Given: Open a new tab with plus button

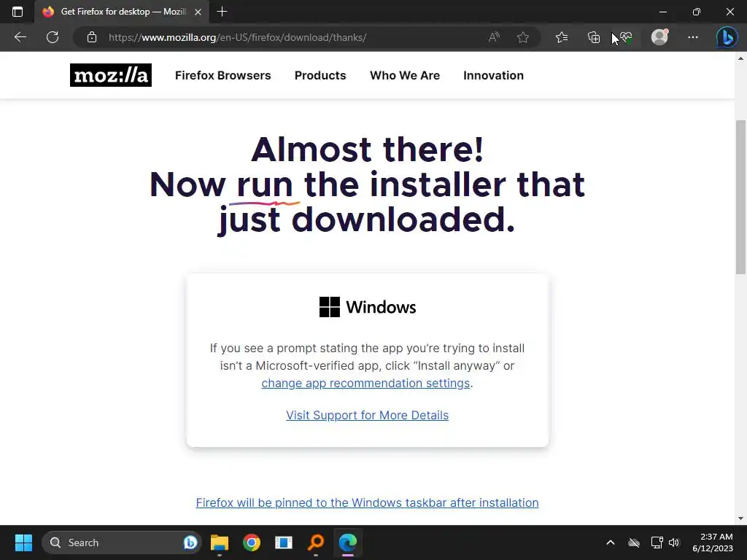Looking at the screenshot, I should [222, 12].
